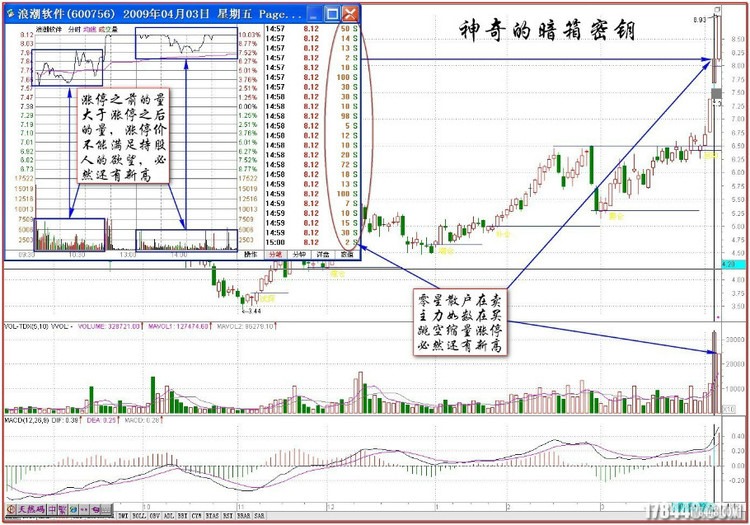Maximize the 浪潮软件 intraday popup window
Viewport: 750px width, 525px height.
point(332,14)
